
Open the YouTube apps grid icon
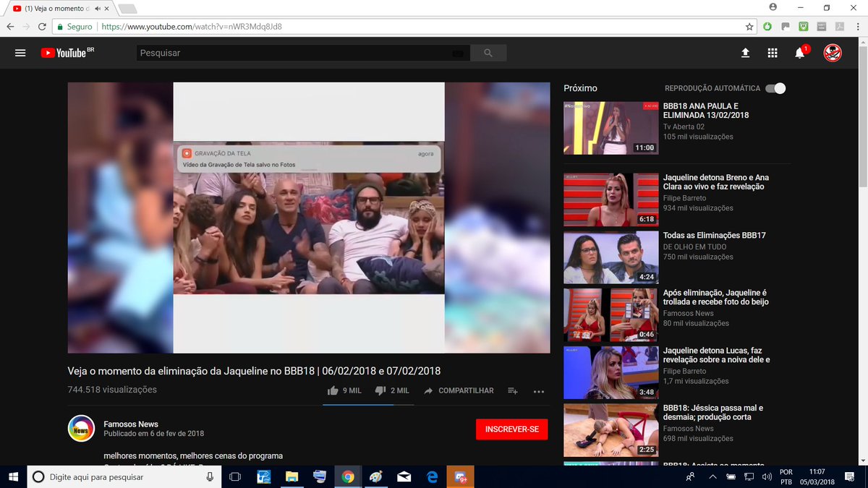[773, 53]
